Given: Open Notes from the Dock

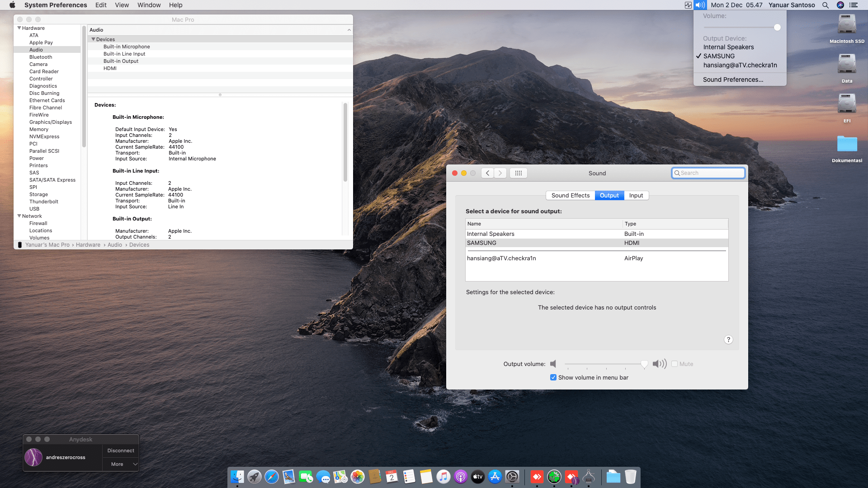Looking at the screenshot, I should click(426, 477).
